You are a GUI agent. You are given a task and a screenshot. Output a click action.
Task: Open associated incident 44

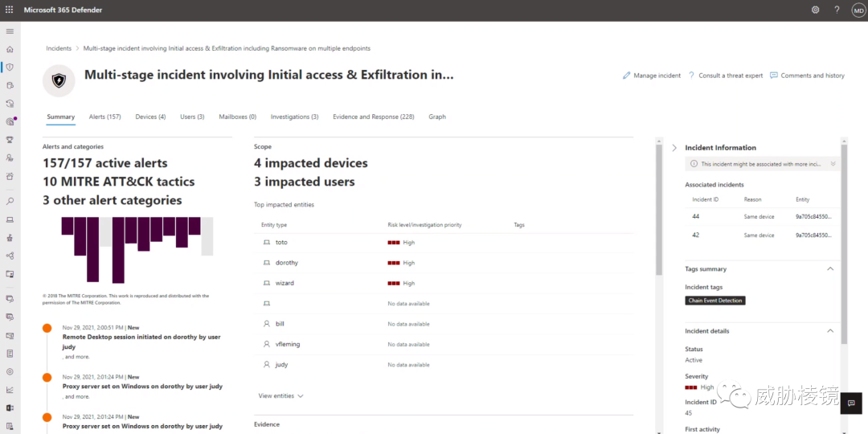click(695, 216)
